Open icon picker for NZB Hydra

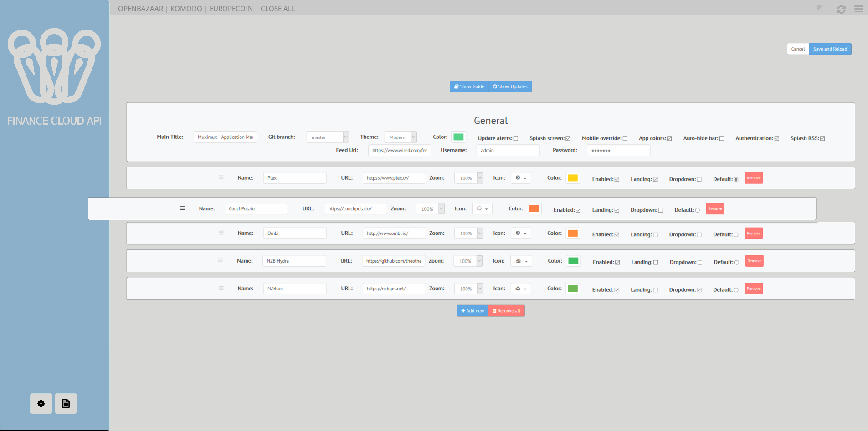coord(521,261)
